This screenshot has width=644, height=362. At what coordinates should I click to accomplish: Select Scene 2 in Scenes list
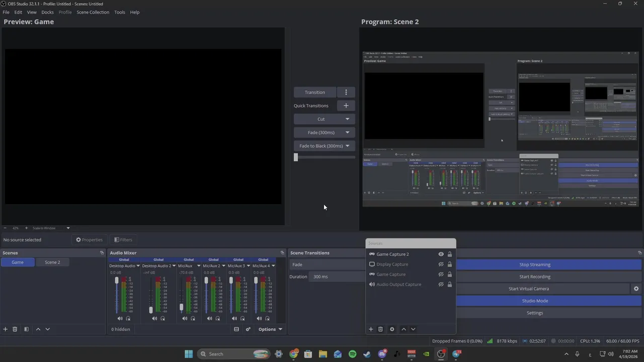tap(52, 262)
